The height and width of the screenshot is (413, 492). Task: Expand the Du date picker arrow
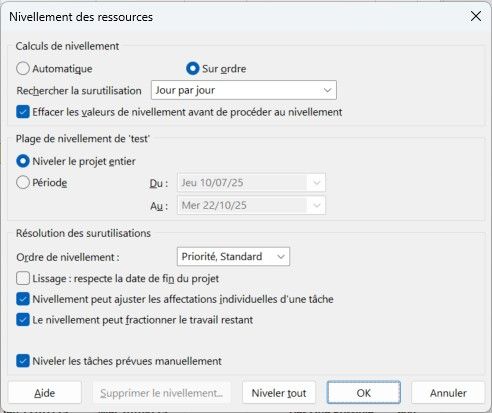pyautogui.click(x=316, y=183)
